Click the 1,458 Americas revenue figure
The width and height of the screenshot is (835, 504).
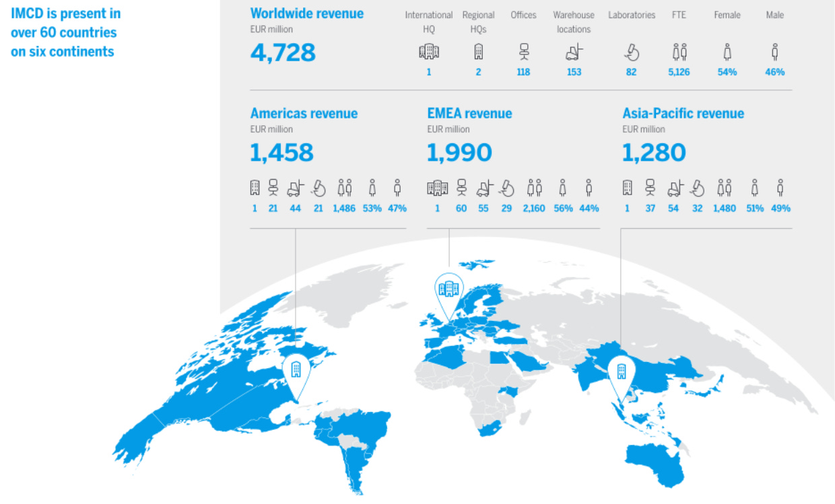281,153
